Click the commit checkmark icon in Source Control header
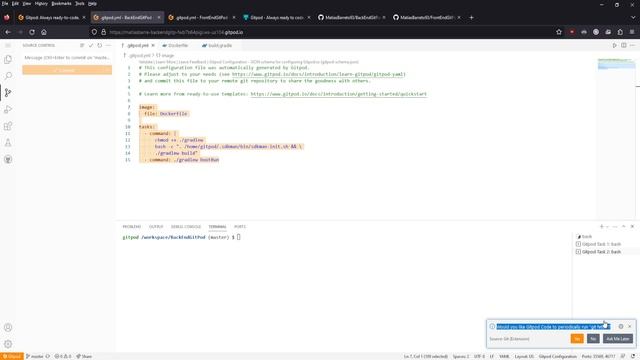The image size is (640, 360). (91, 45)
